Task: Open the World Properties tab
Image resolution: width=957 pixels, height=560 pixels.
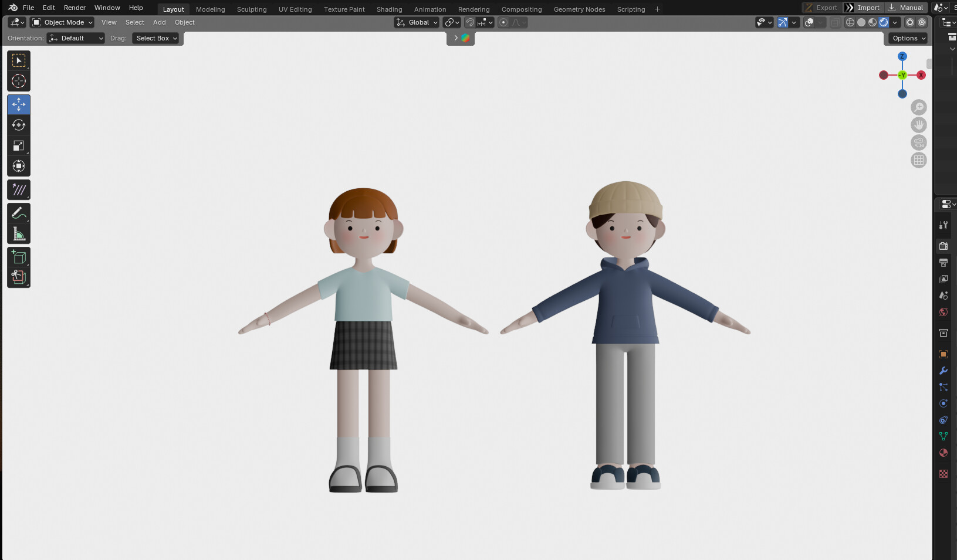Action: pyautogui.click(x=944, y=312)
